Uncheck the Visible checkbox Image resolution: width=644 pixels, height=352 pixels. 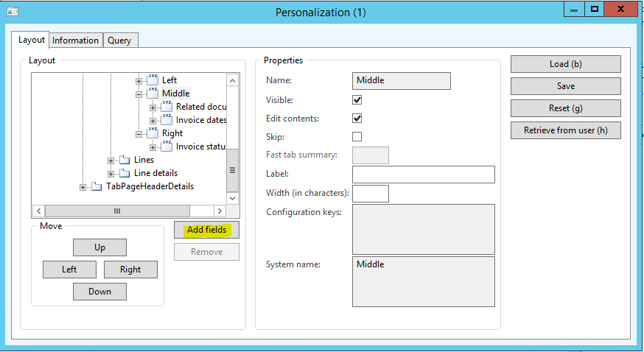[x=357, y=99]
